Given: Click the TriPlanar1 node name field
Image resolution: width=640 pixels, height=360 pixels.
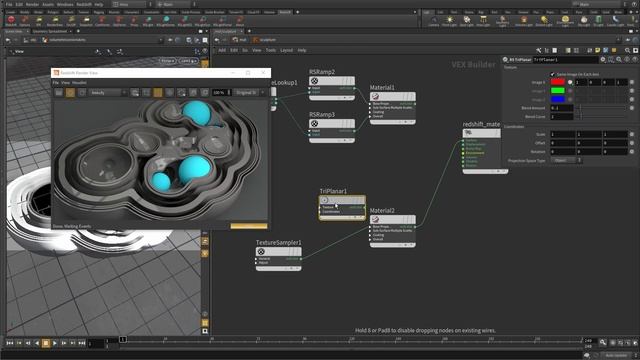Looking at the screenshot, I should pyautogui.click(x=565, y=60).
